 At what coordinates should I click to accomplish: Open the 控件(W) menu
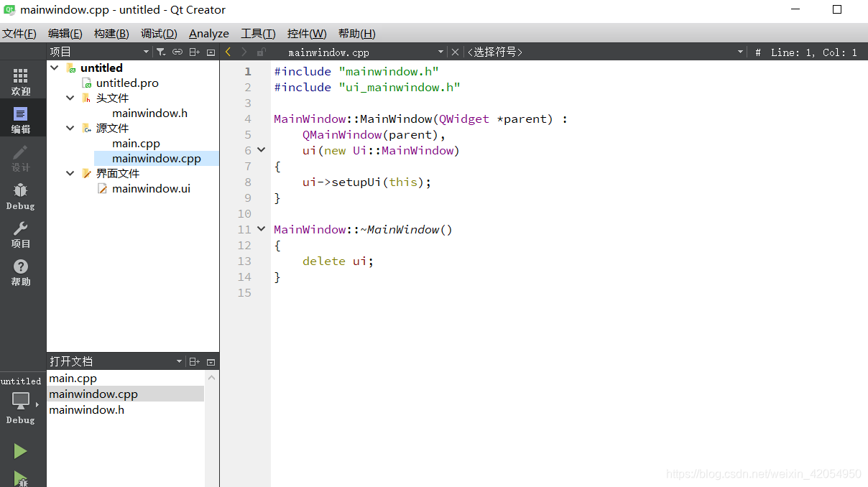(x=307, y=34)
